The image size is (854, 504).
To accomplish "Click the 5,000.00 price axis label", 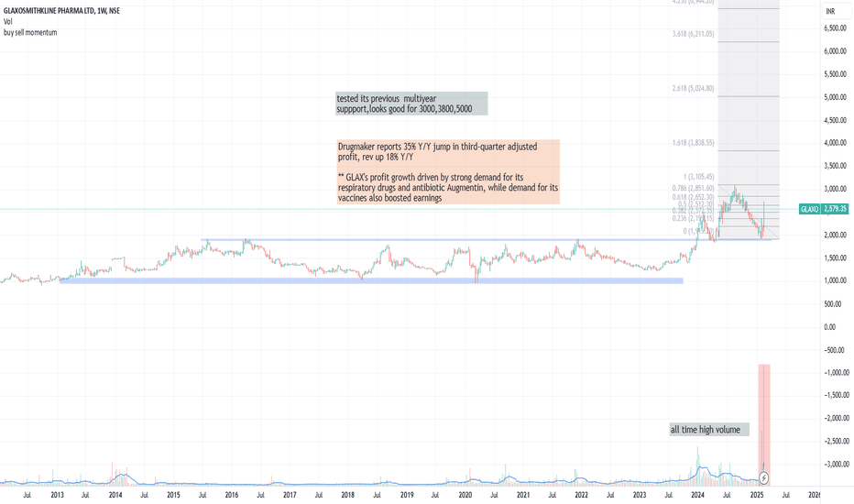I will pyautogui.click(x=836, y=97).
